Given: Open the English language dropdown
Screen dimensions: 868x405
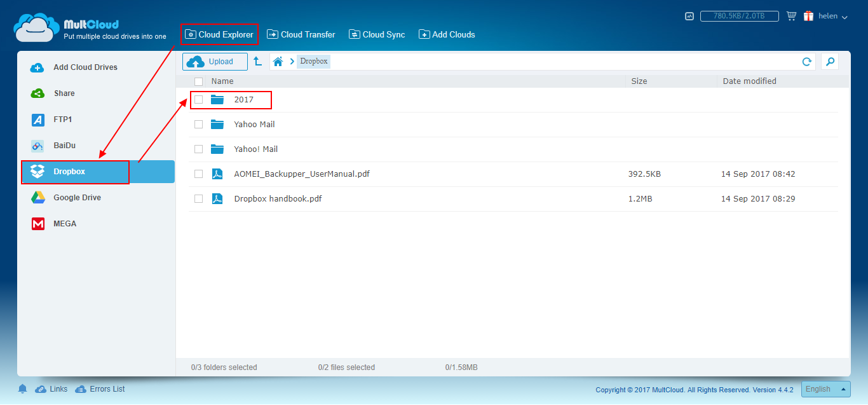Looking at the screenshot, I should pyautogui.click(x=825, y=389).
